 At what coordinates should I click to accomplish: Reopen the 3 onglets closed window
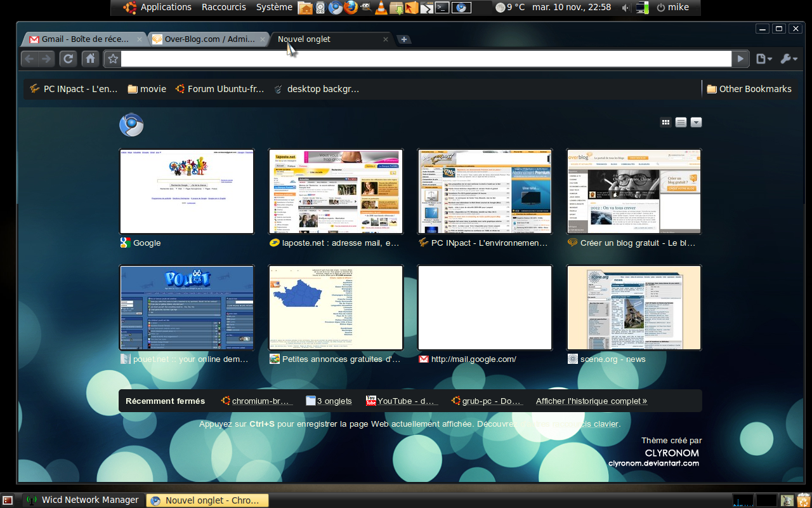[329, 401]
